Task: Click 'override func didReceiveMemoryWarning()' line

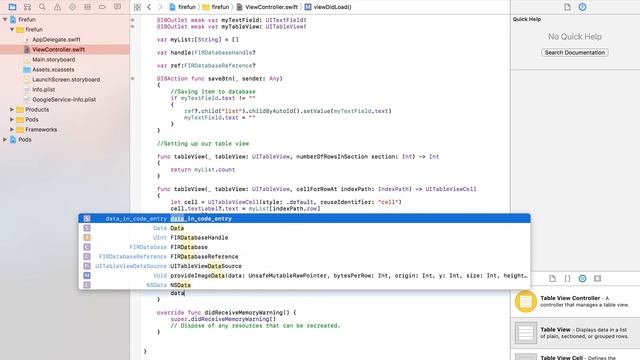Action: (x=227, y=313)
